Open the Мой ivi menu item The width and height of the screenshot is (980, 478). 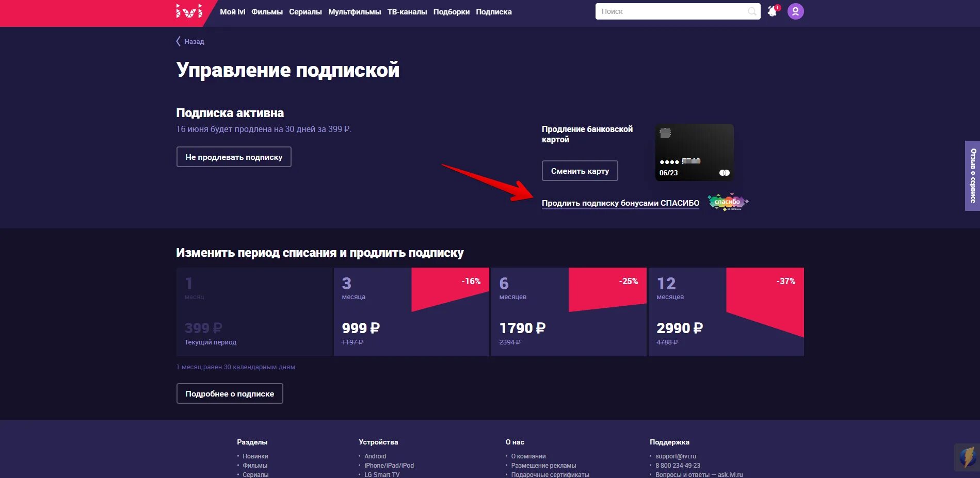(x=233, y=12)
